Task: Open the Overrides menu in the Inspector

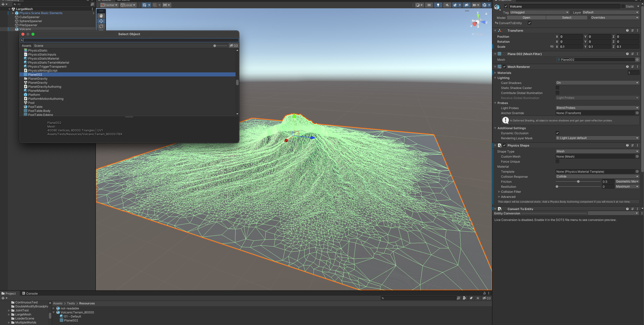Action: (x=614, y=17)
